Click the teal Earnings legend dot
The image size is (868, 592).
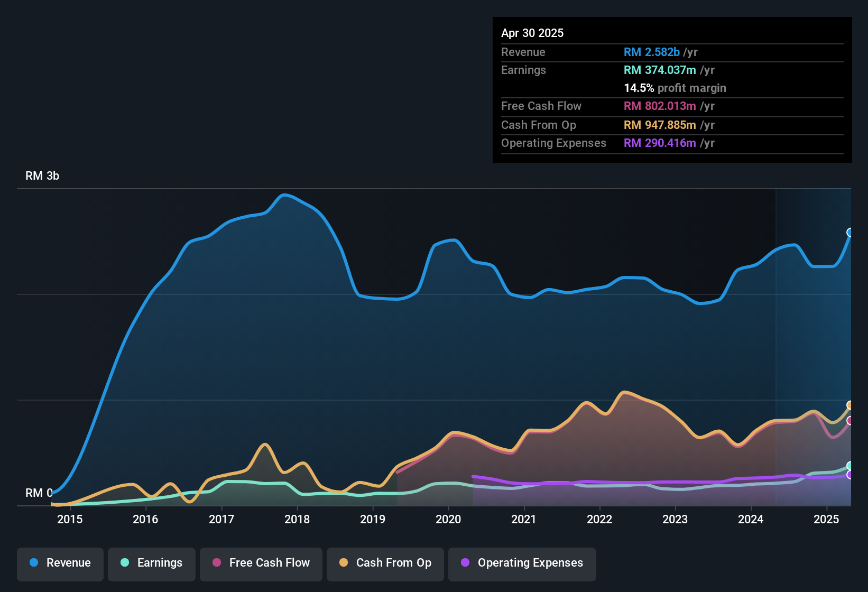[x=125, y=563]
